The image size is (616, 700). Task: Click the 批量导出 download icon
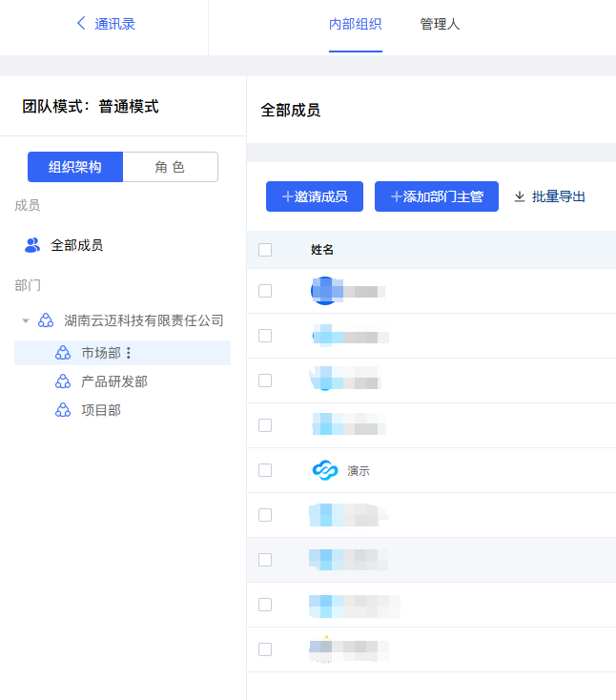(x=520, y=196)
